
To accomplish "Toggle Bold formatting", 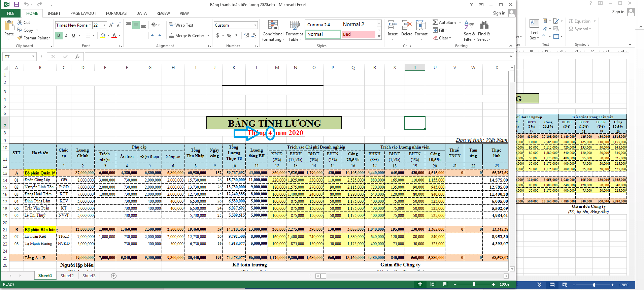I will tap(59, 35).
